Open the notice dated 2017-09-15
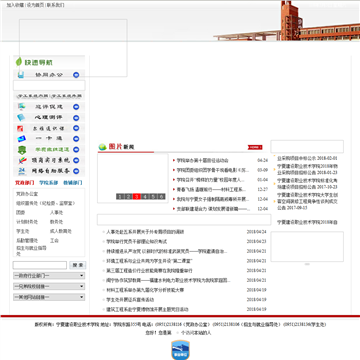 tap(308, 201)
